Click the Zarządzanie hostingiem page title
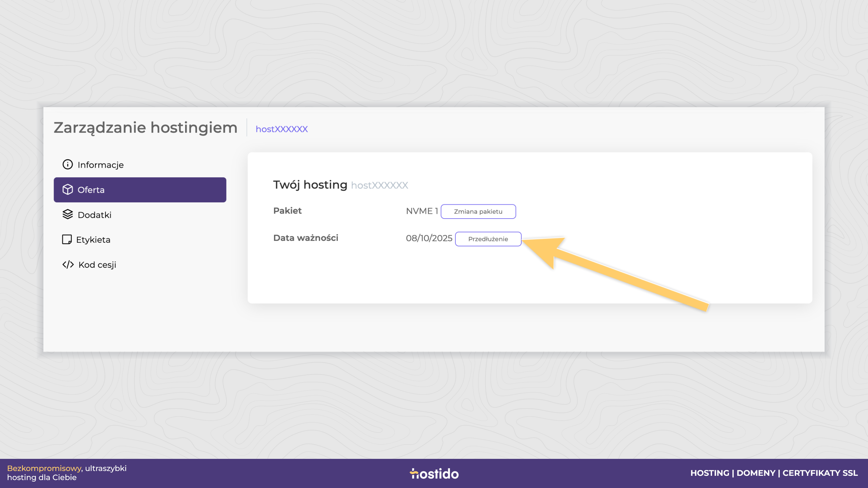Viewport: 868px width, 488px height. (x=145, y=128)
